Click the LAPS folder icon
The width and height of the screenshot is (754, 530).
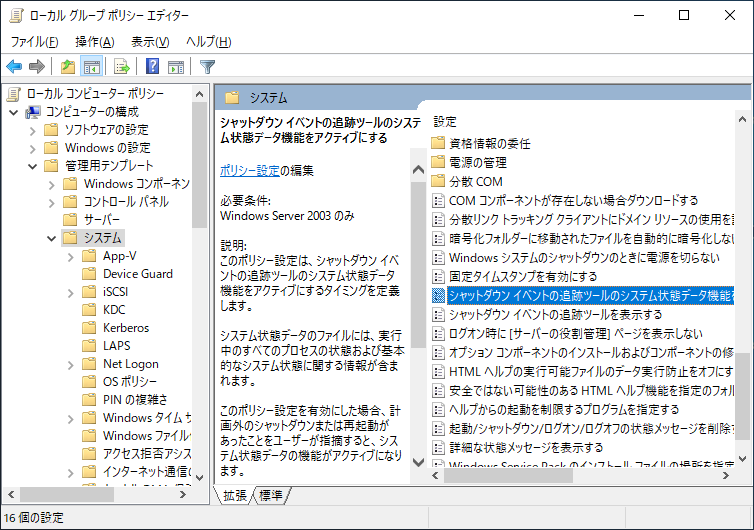coord(89,345)
